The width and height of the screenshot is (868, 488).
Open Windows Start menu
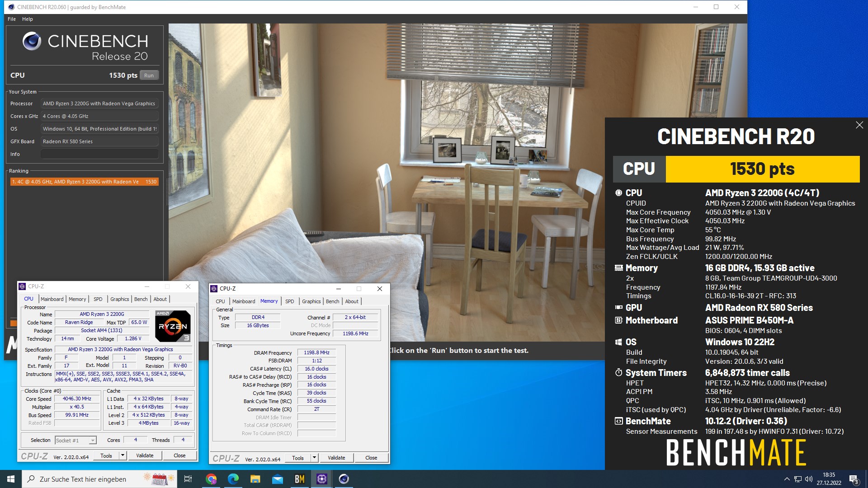(11, 479)
